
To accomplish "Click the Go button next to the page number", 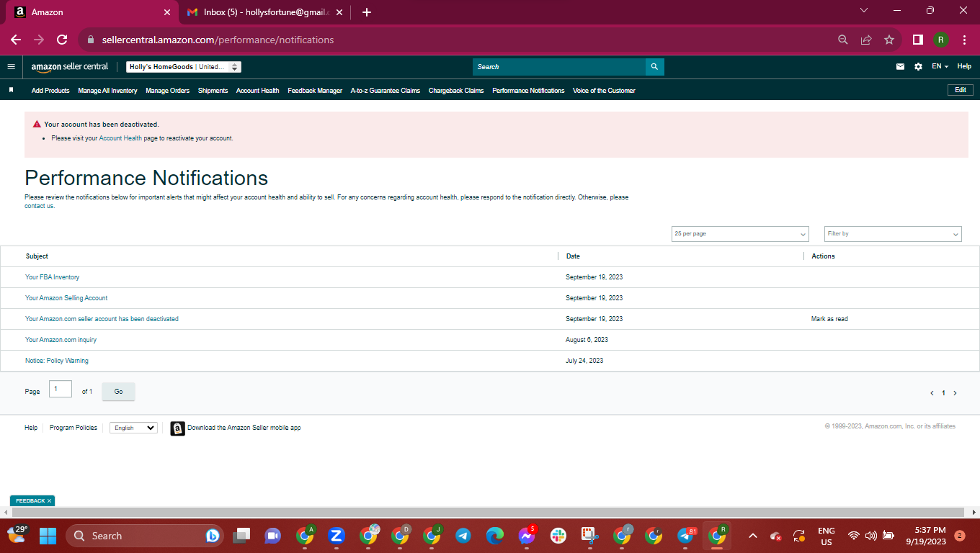I will (x=118, y=392).
